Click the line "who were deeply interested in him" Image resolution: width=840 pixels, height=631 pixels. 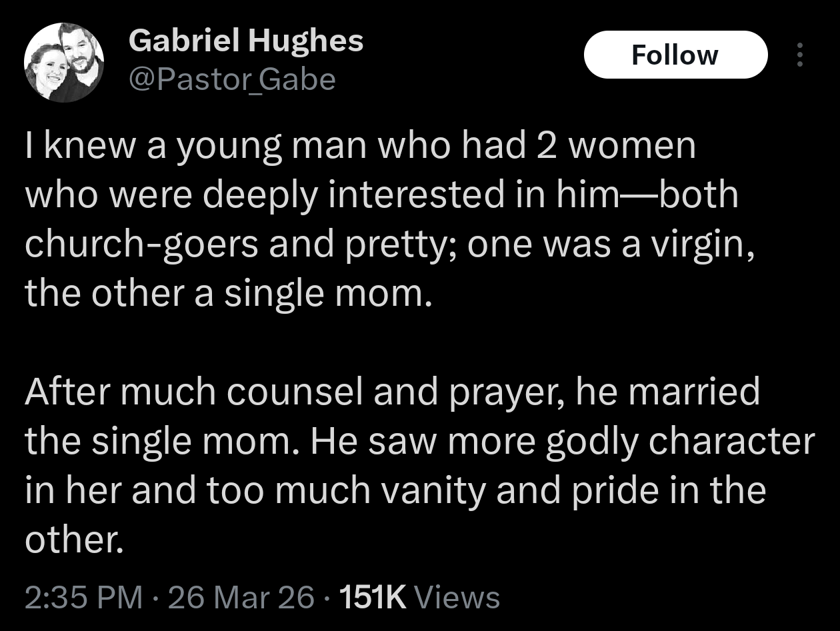click(x=381, y=195)
